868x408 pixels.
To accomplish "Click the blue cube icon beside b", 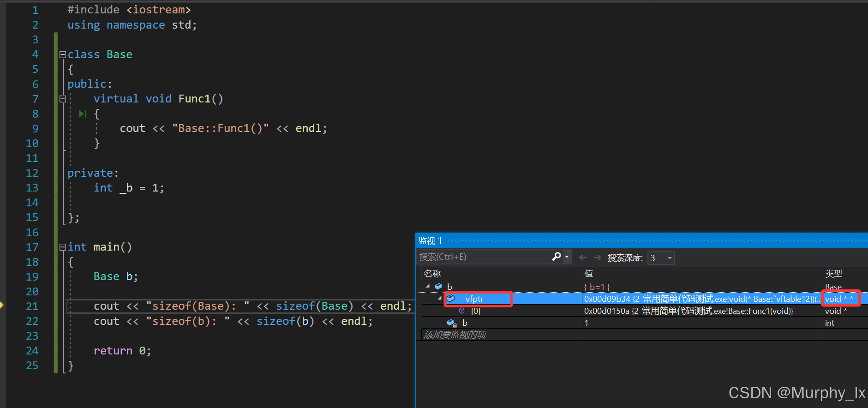I will pos(438,287).
